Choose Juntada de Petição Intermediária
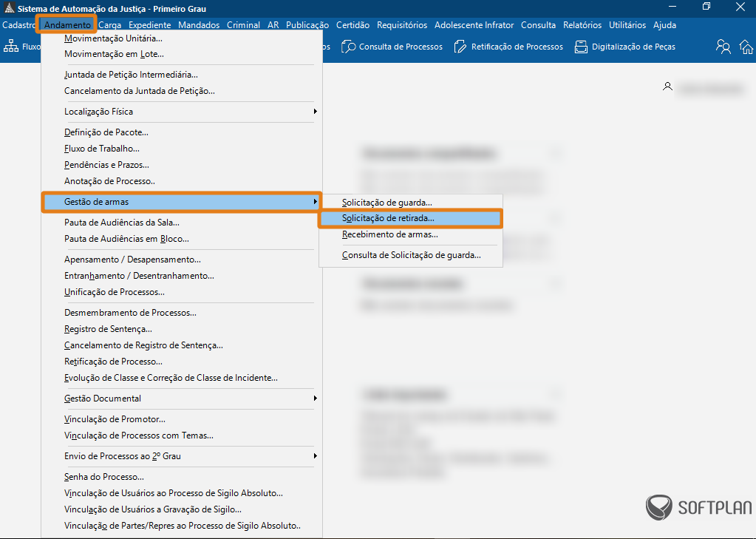This screenshot has width=756, height=539. pos(131,75)
